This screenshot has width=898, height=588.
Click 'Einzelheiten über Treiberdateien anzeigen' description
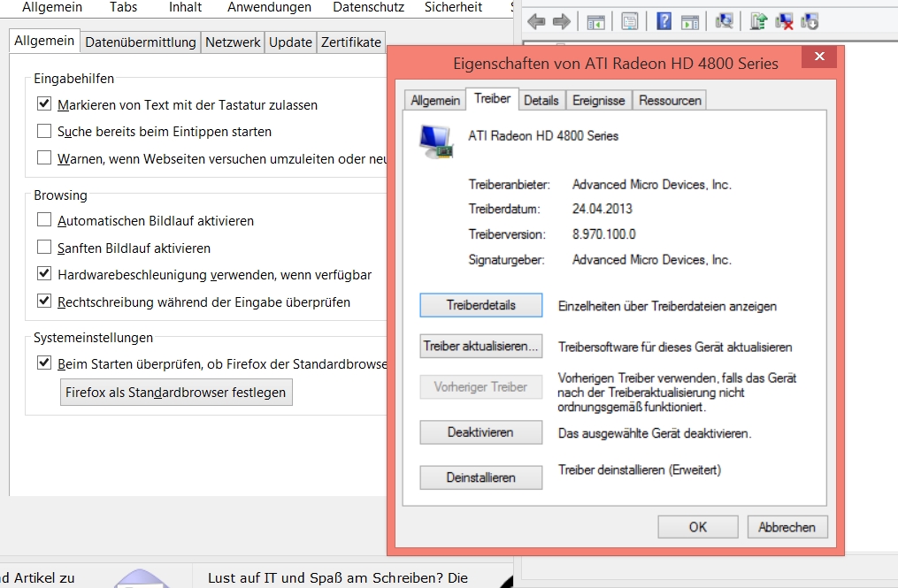coord(667,306)
